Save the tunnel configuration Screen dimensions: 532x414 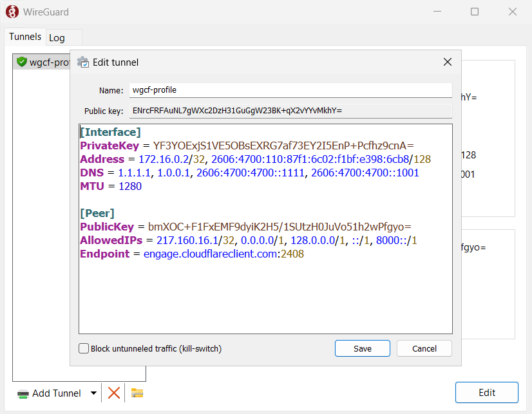click(363, 348)
